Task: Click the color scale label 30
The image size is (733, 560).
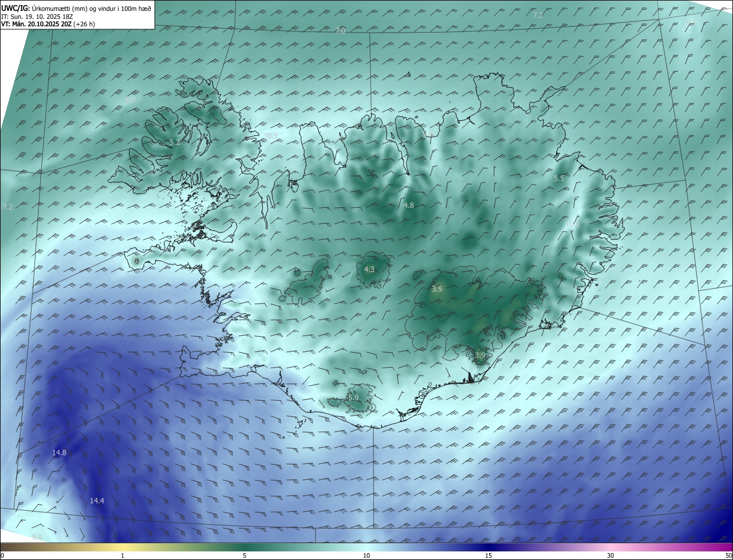Action: (x=610, y=555)
